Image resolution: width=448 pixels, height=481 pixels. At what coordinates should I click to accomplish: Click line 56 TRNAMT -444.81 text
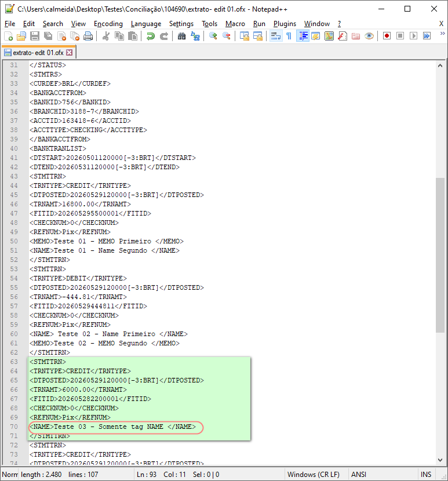click(x=78, y=297)
